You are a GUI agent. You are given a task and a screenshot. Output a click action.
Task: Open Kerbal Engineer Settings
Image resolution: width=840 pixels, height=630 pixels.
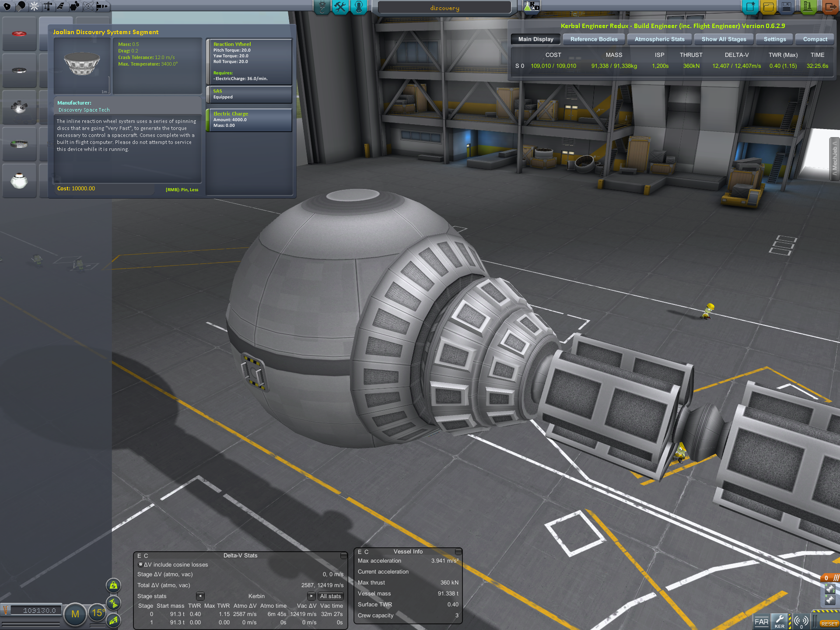click(774, 39)
